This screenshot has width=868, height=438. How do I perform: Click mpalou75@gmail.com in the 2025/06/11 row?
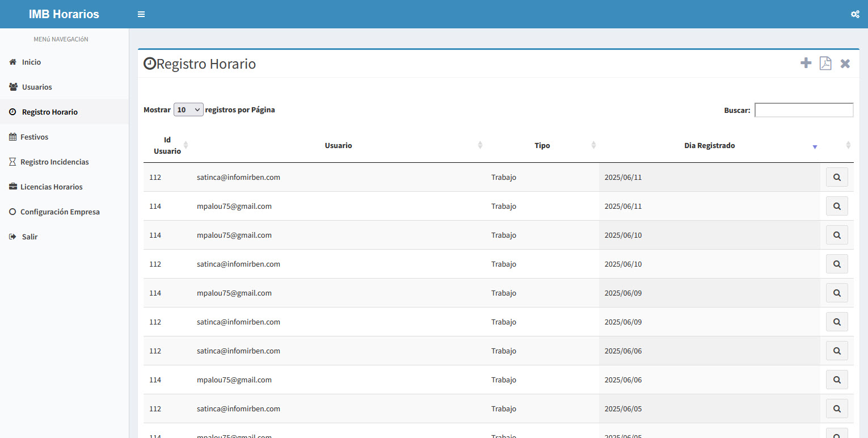[x=234, y=206]
